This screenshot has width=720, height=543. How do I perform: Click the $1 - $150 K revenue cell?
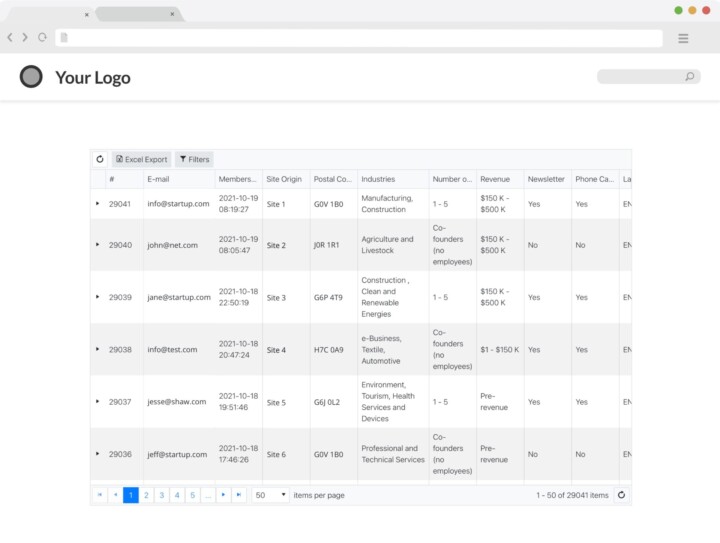(500, 349)
